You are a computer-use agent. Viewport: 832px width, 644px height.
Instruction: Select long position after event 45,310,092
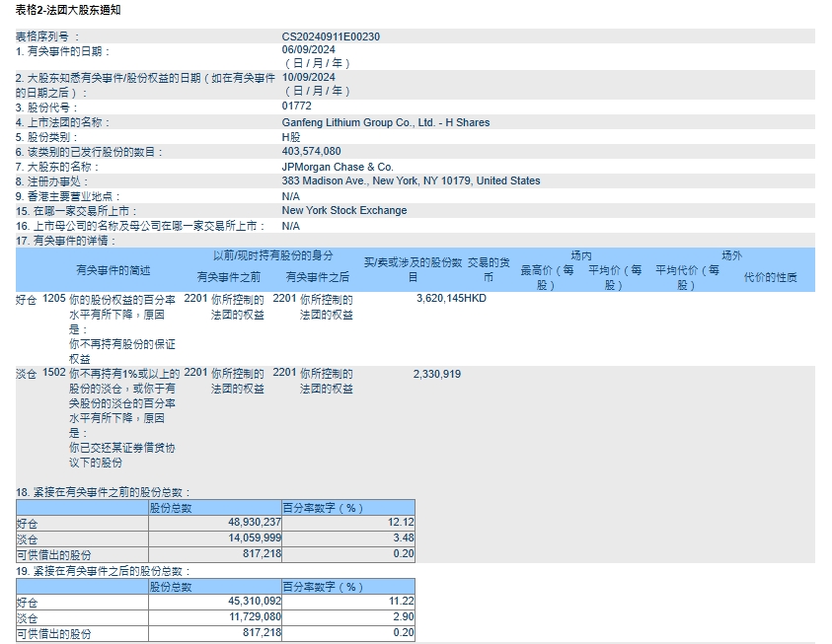tap(255, 602)
